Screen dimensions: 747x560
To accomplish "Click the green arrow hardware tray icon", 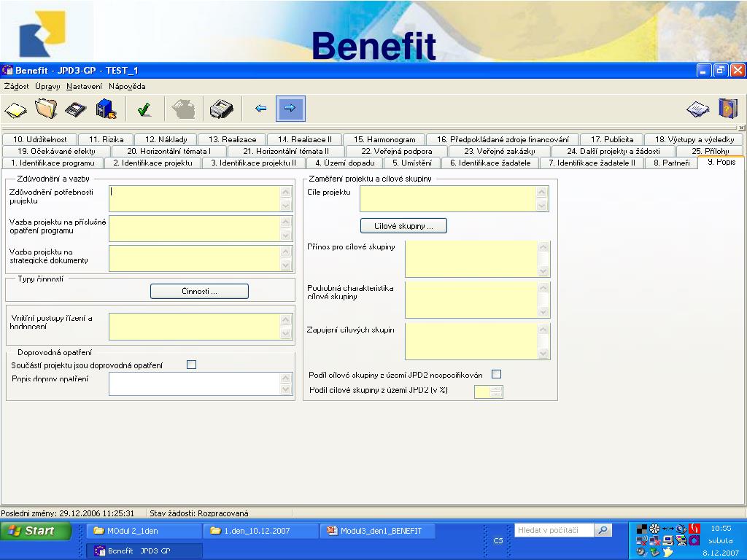I will coord(654,551).
